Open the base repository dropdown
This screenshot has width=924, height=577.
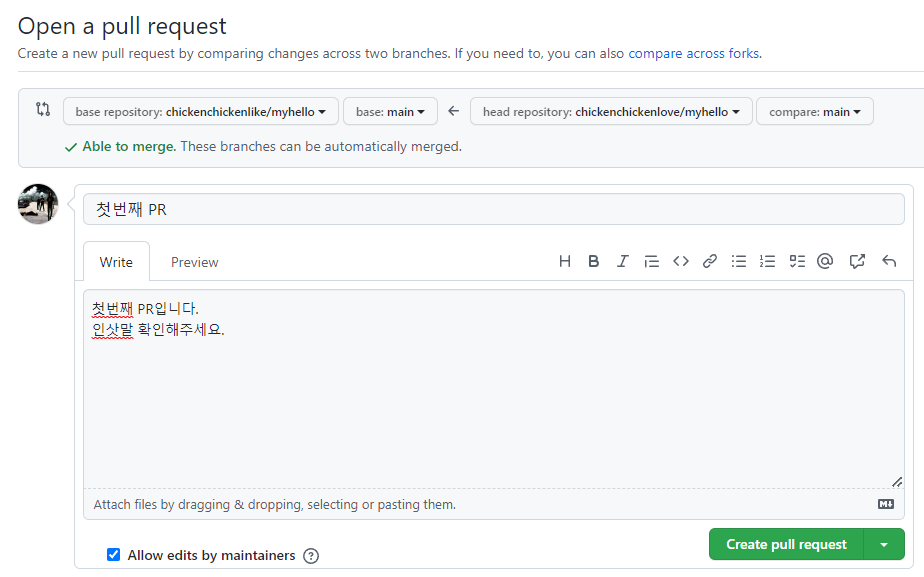pos(200,111)
